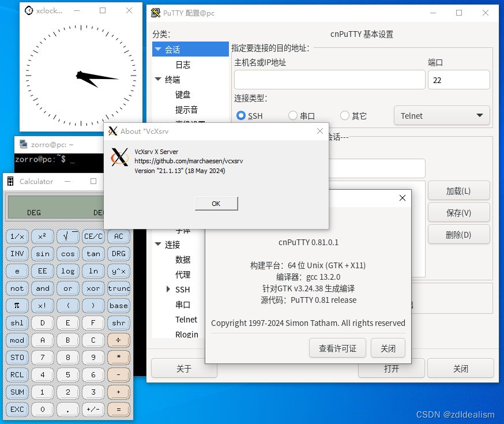504x424 pixels.
Task: Click the calculator sin key
Action: pos(43,254)
